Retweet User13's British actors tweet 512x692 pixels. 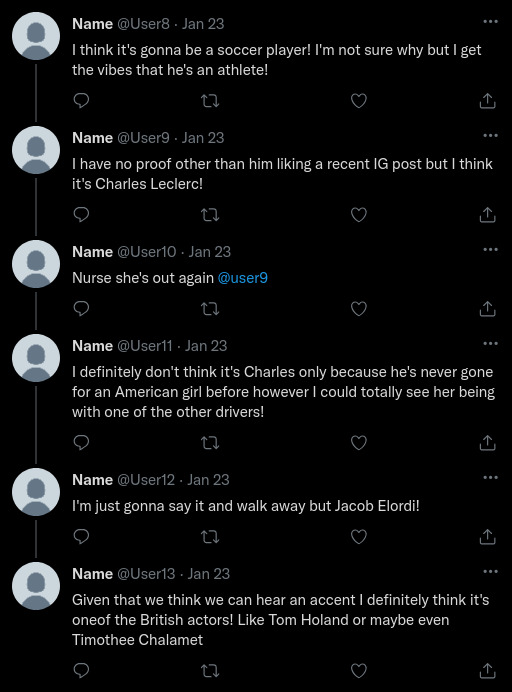[210, 671]
